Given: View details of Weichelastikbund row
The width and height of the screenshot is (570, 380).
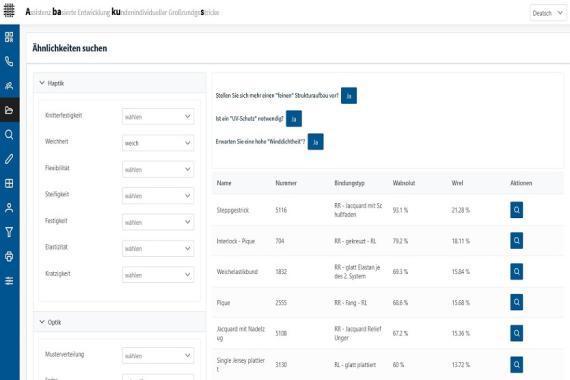Looking at the screenshot, I should pyautogui.click(x=517, y=272).
